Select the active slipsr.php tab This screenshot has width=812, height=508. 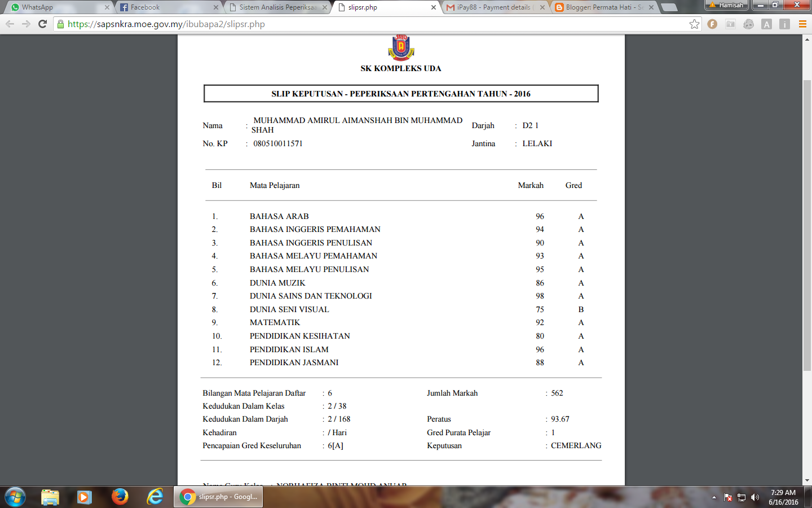coord(385,7)
